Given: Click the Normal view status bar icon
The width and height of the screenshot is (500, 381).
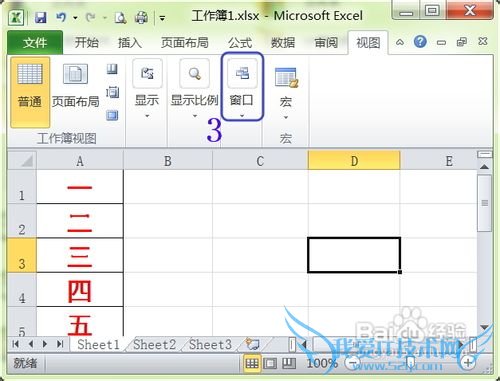Looking at the screenshot, I should pos(252,364).
